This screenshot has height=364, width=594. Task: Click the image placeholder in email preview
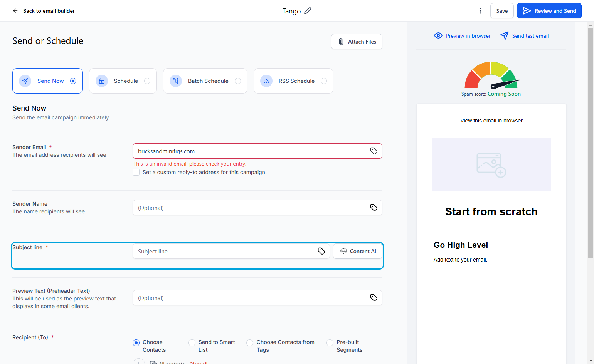point(491,164)
